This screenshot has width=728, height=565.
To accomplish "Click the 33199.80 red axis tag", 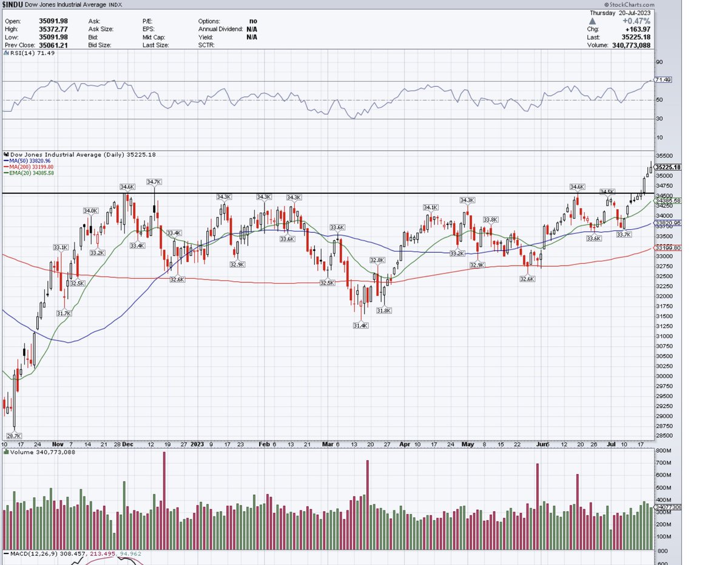I will [x=667, y=247].
